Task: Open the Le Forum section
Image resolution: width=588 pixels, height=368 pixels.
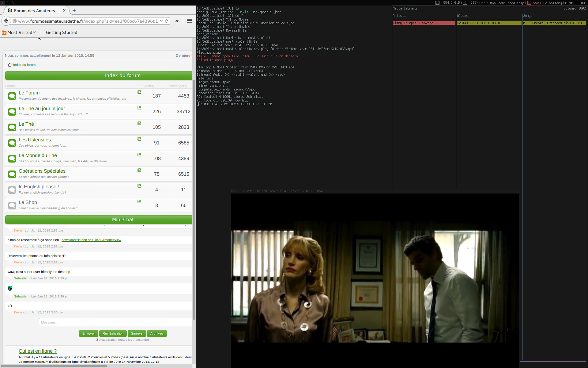Action: coord(29,93)
